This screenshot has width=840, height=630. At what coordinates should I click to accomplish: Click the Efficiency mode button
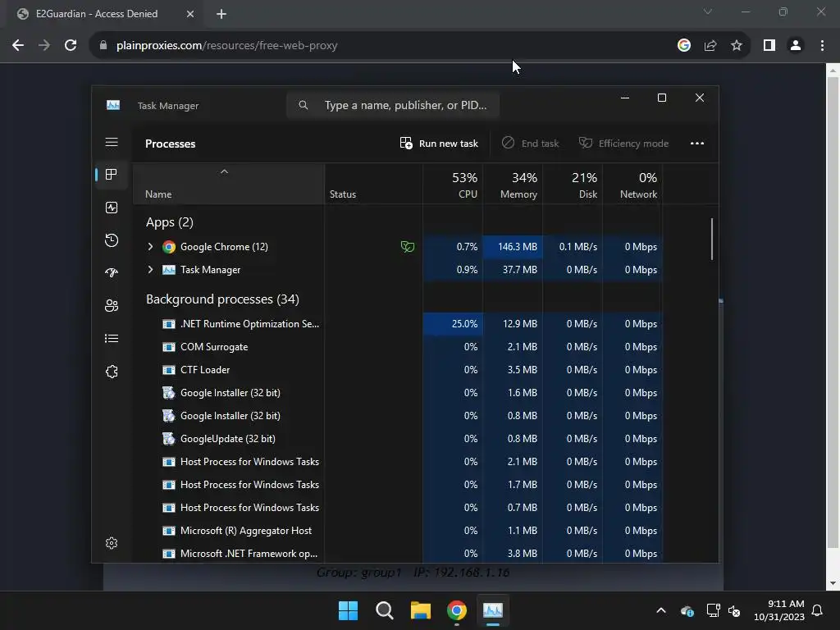[623, 144]
